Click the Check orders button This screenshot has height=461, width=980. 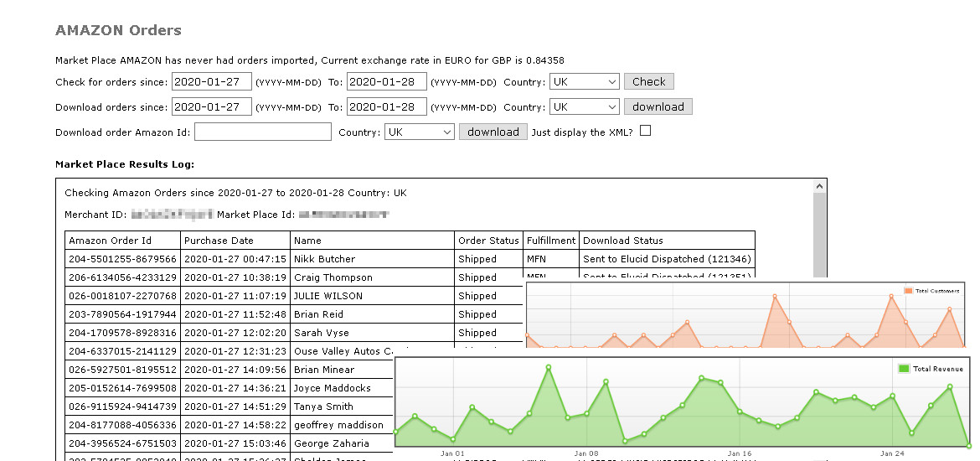click(649, 81)
